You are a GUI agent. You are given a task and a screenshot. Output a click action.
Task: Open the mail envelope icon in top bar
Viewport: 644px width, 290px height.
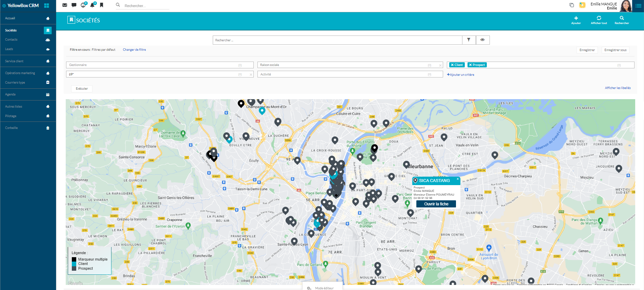65,5
